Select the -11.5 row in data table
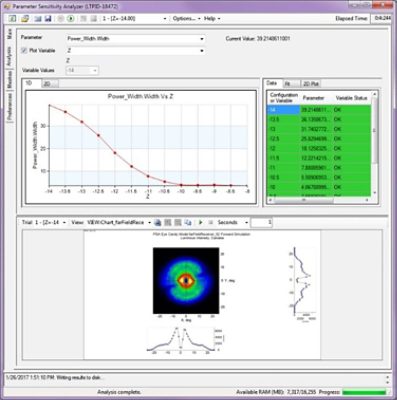 click(x=319, y=158)
